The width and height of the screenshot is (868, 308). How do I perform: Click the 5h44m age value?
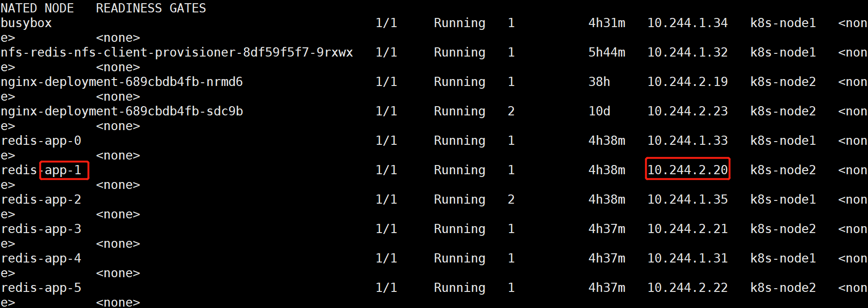(x=607, y=52)
